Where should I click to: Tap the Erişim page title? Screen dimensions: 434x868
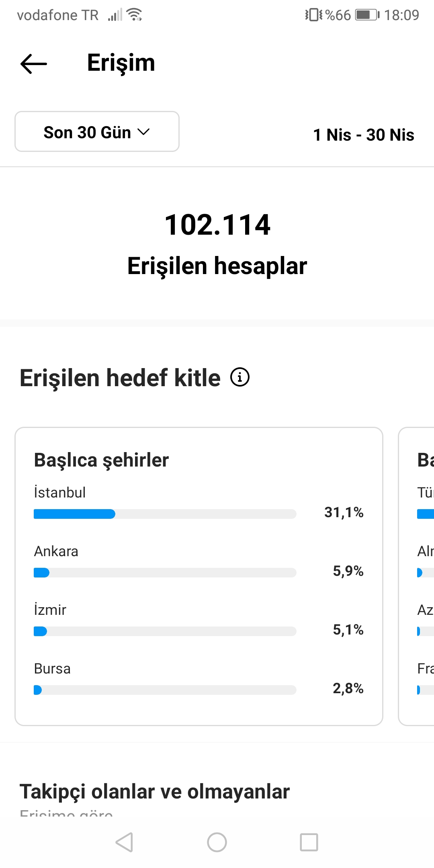click(x=121, y=63)
